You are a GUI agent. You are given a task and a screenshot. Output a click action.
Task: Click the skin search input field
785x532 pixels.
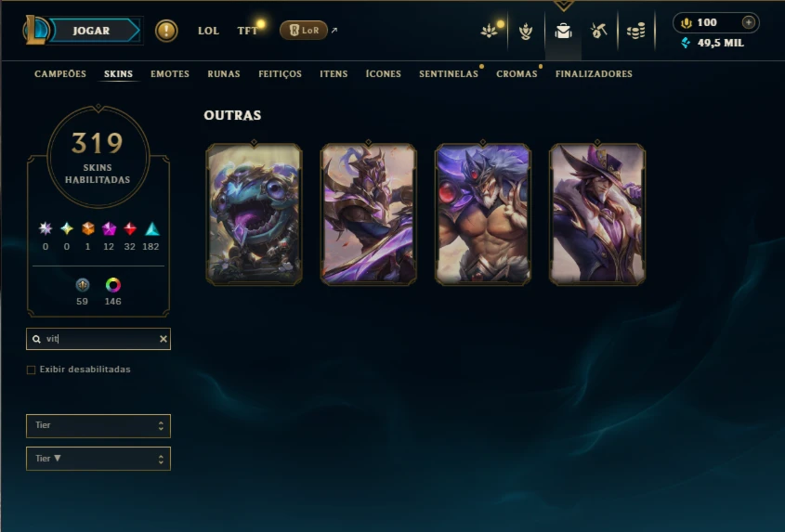[x=98, y=339]
